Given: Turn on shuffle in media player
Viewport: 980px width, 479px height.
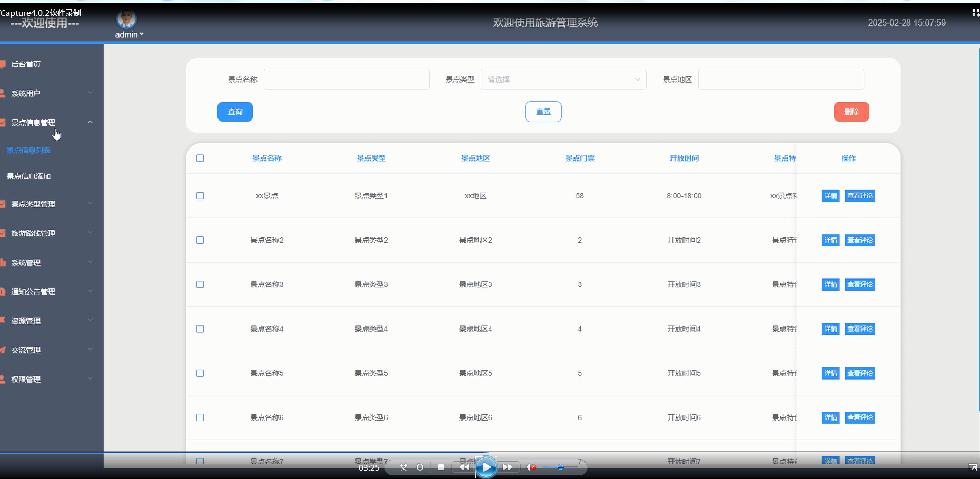Looking at the screenshot, I should pyautogui.click(x=403, y=467).
